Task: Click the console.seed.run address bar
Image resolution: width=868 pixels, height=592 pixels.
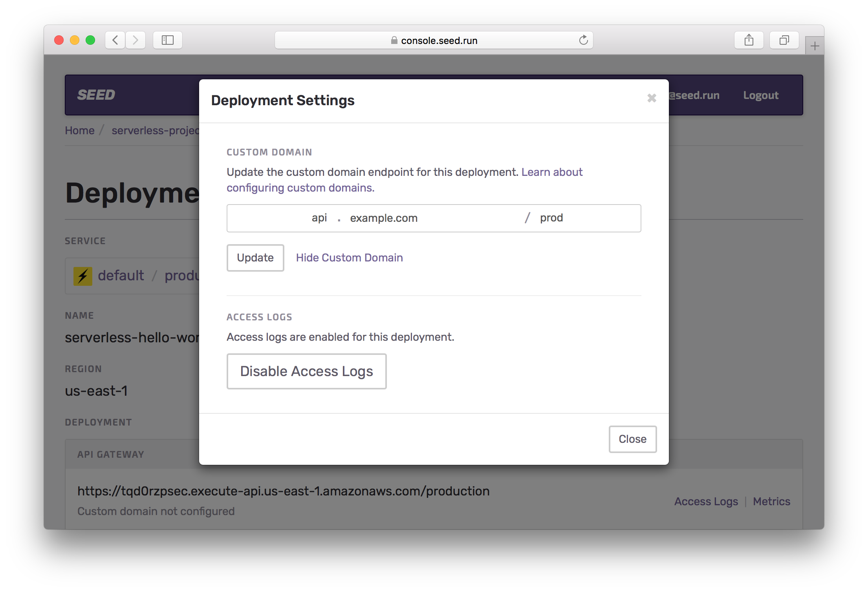Action: point(438,40)
